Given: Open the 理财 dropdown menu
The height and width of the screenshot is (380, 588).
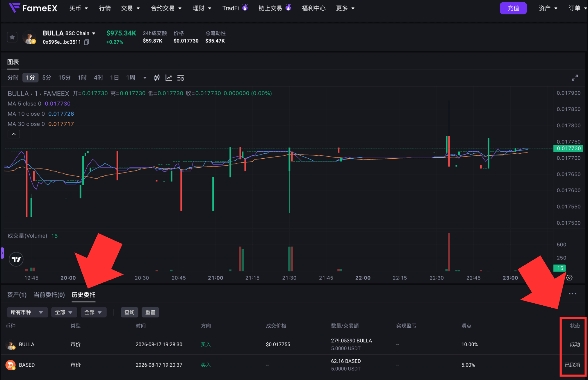Looking at the screenshot, I should (202, 8).
